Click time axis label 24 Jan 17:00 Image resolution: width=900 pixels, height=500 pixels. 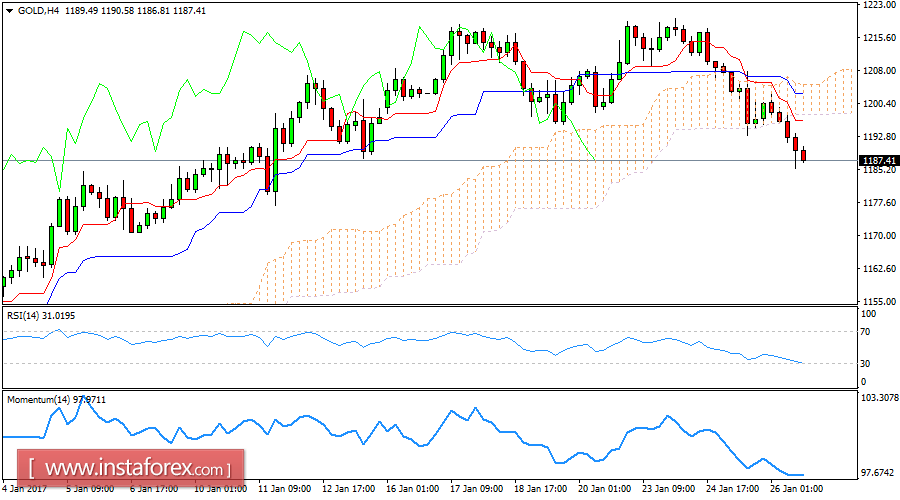[x=733, y=489]
